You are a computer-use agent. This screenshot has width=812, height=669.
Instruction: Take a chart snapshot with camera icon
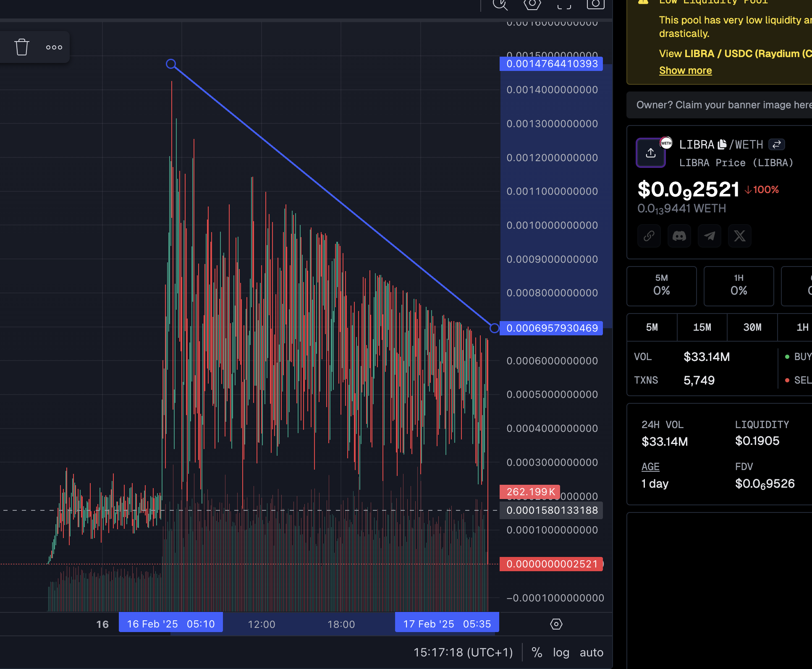[x=595, y=4]
